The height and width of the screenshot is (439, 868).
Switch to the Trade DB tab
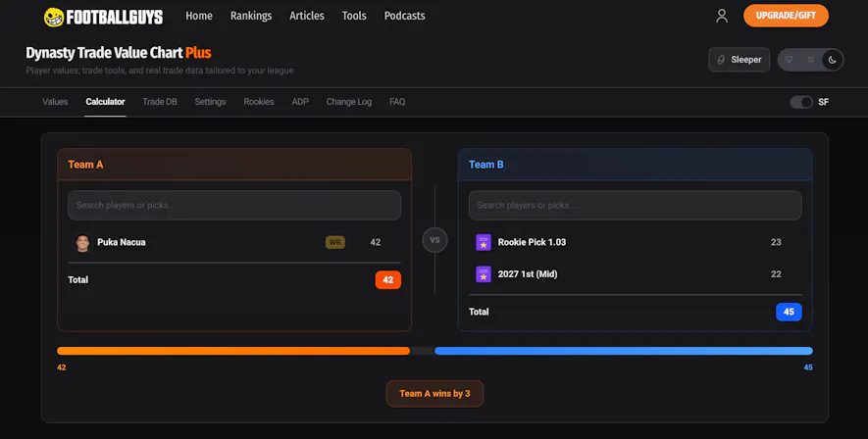[160, 102]
